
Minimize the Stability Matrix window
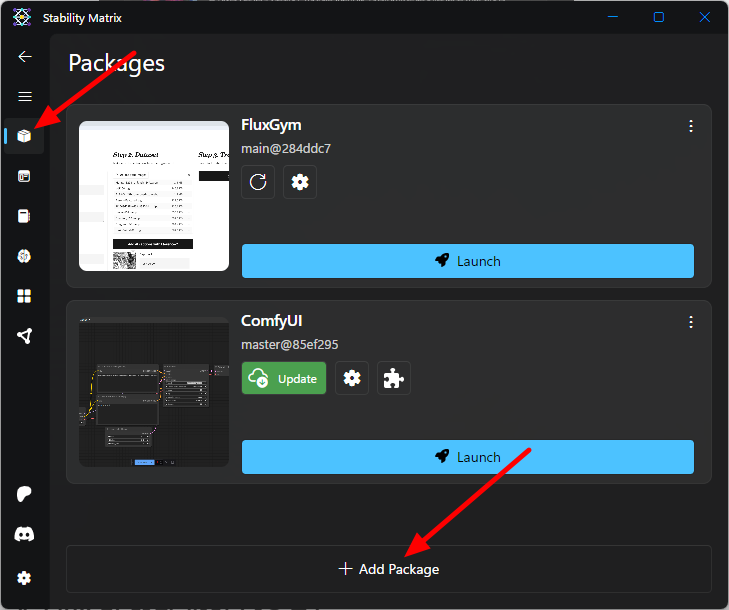tap(613, 17)
